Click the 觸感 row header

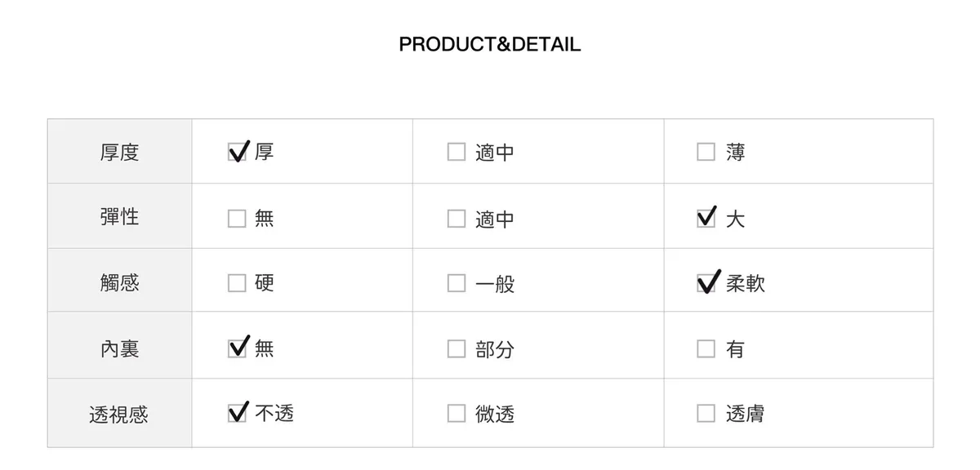click(x=120, y=282)
